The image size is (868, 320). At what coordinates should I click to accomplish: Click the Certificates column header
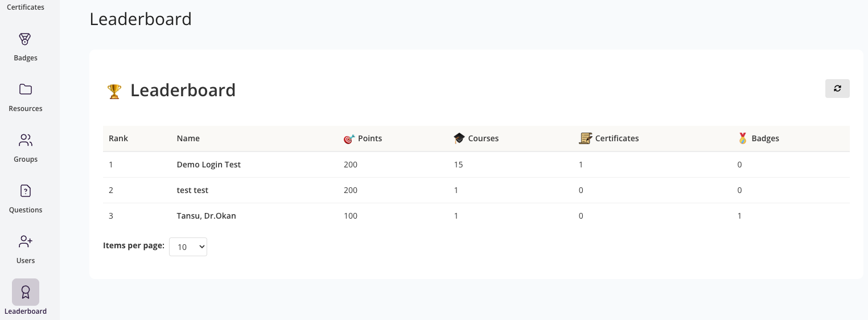[616, 138]
